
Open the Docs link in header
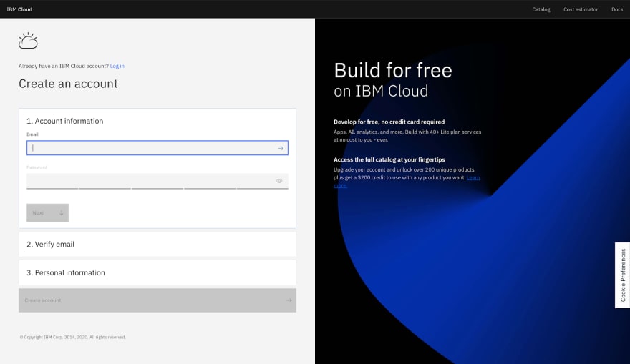click(x=617, y=9)
